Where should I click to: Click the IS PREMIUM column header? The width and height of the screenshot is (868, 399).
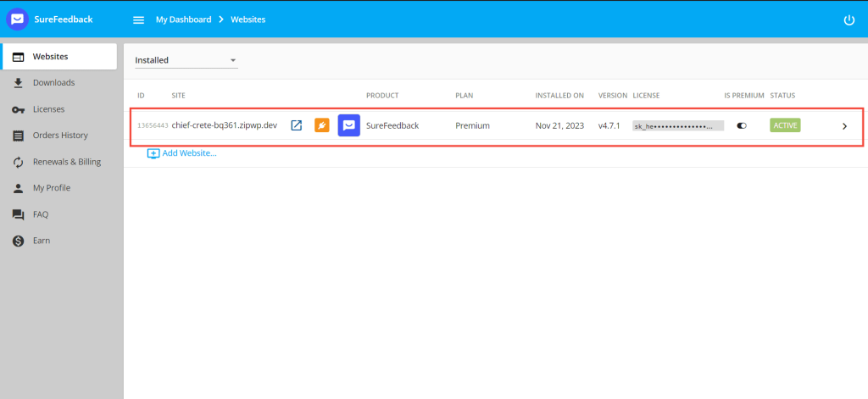click(744, 96)
